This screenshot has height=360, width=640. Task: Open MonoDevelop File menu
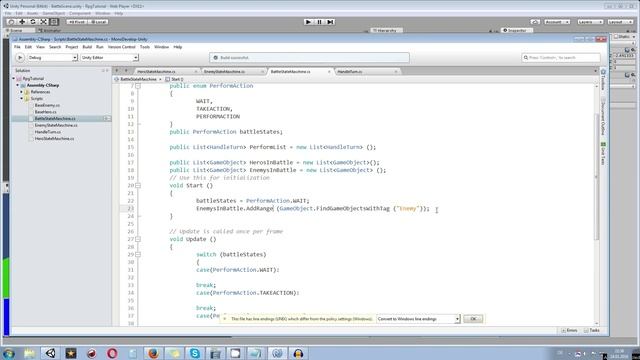[x=17, y=47]
